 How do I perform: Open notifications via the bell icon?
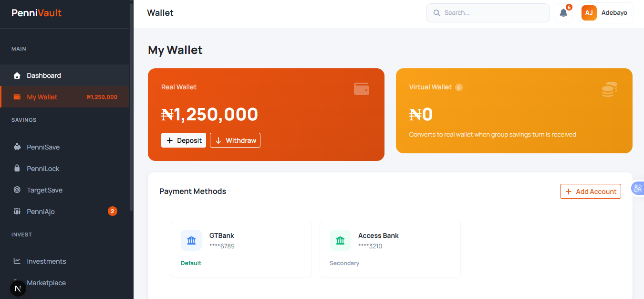[563, 13]
